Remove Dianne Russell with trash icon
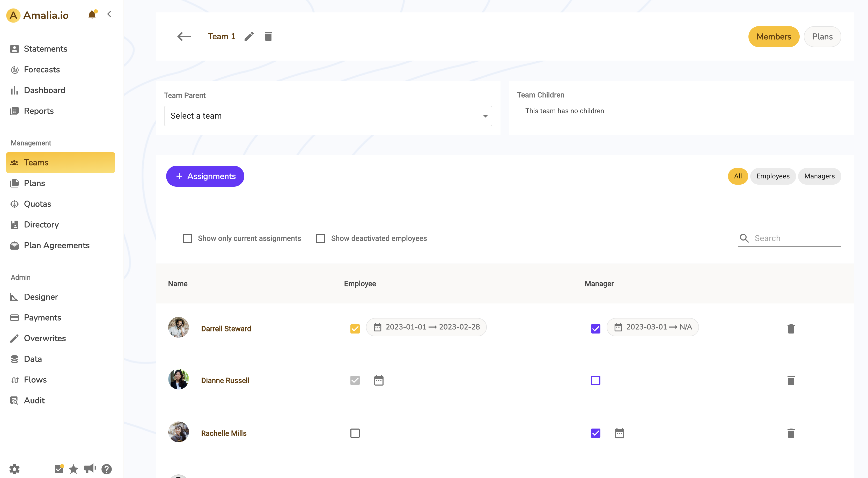Image resolution: width=868 pixels, height=478 pixels. pyautogui.click(x=791, y=380)
